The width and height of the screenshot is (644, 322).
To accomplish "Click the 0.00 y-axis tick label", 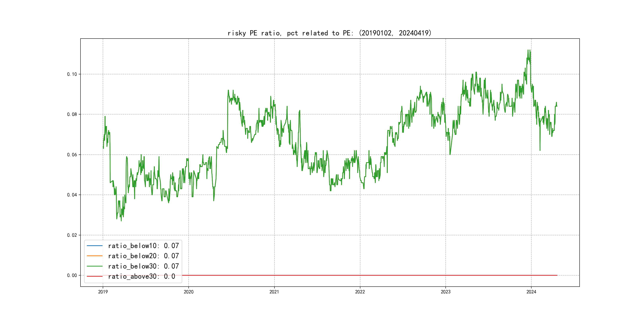I will (x=72, y=275).
